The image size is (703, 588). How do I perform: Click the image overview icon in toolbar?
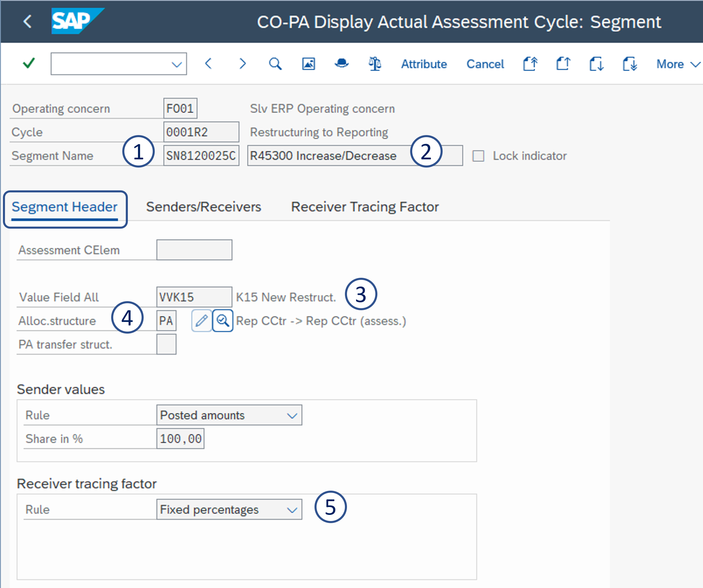point(308,63)
